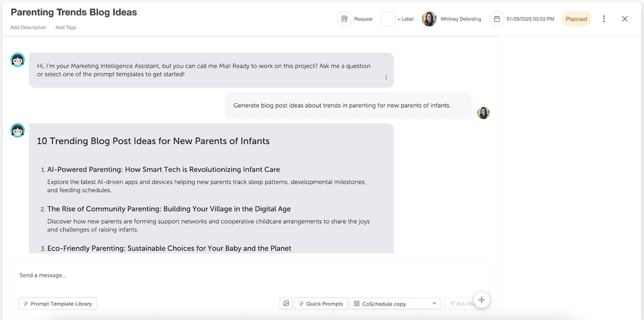This screenshot has width=644, height=320.
Task: Click the floating plus button
Action: pos(481,300)
